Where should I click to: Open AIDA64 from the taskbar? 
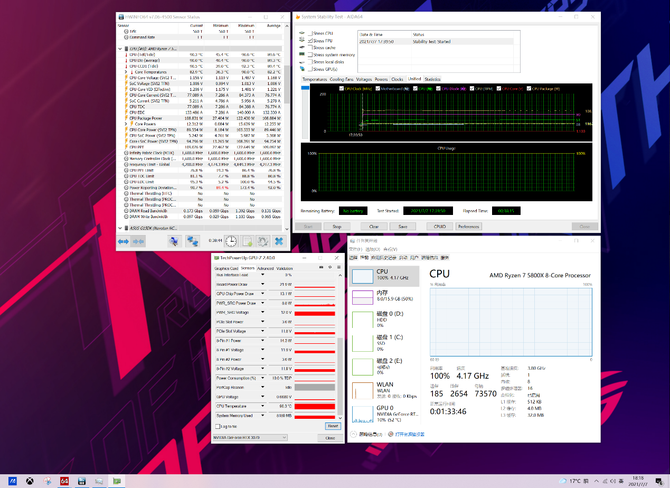65,481
